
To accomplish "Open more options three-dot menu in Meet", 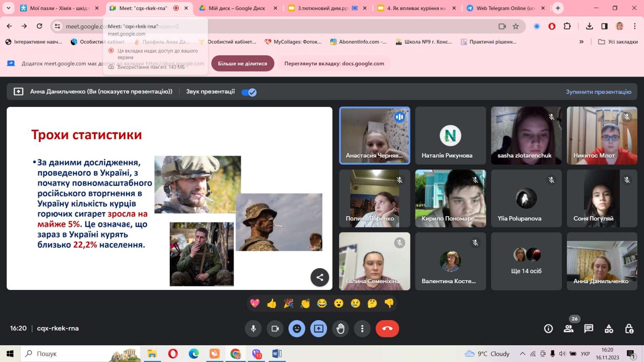I will point(362,328).
